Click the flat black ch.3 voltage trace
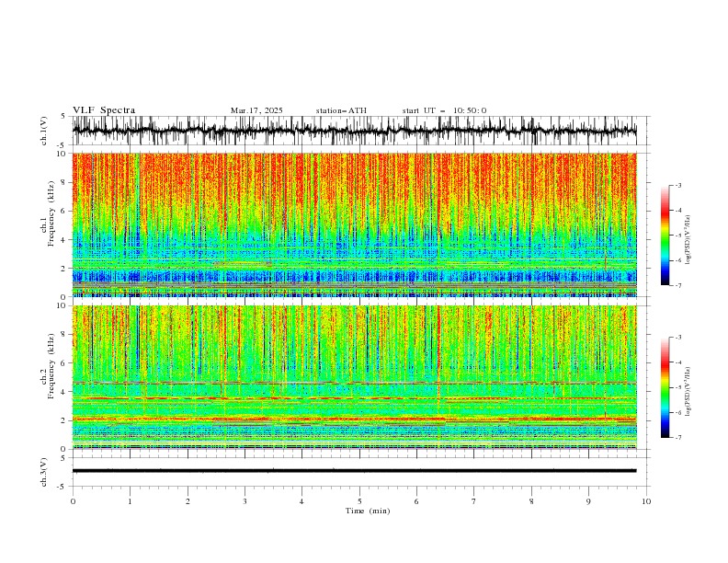Viewport: 728px width, 563px height. (x=354, y=471)
